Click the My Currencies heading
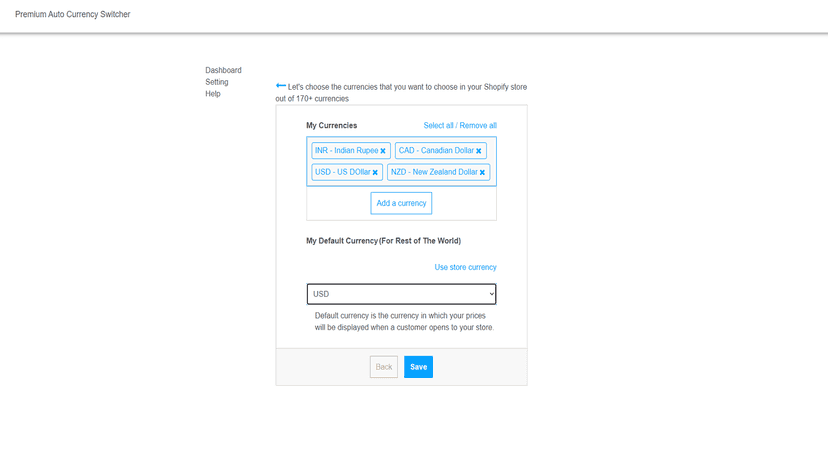This screenshot has height=466, width=828. click(332, 125)
